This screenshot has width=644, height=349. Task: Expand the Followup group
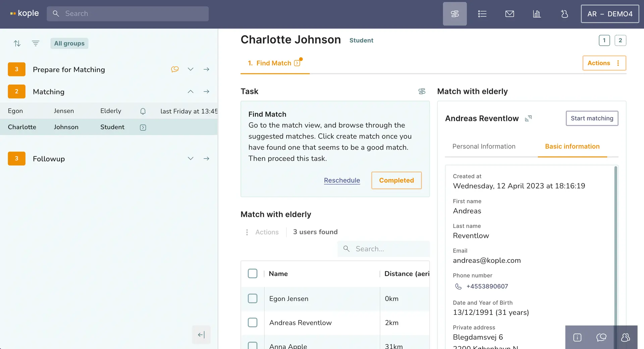point(191,159)
